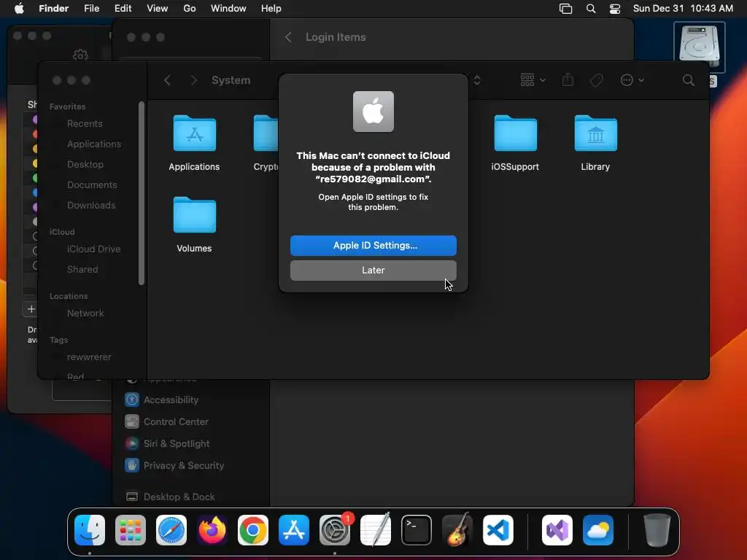Select Desktop in the Finder sidebar

85,165
